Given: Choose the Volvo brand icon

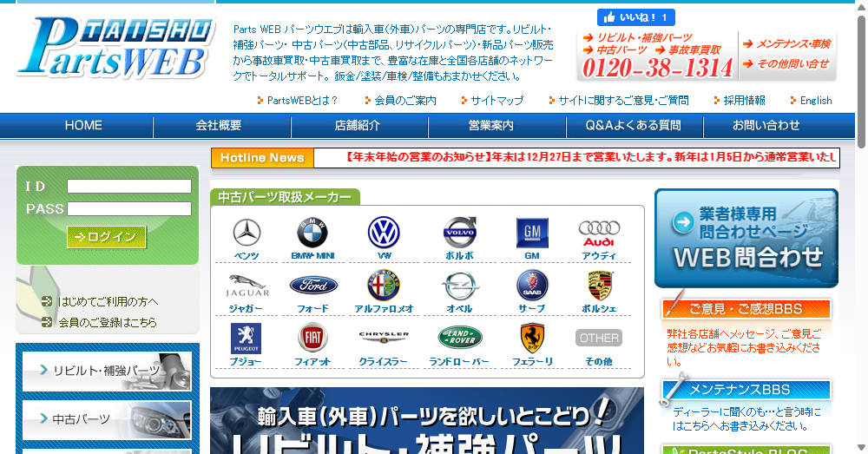Looking at the screenshot, I should (459, 234).
